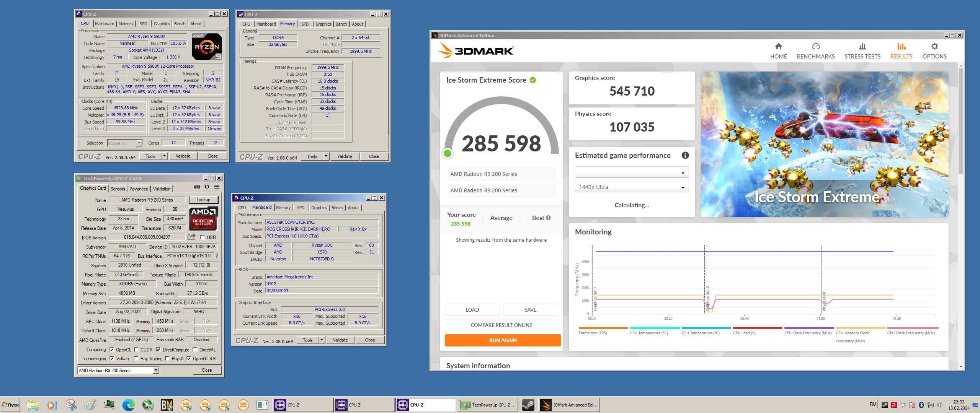This screenshot has height=413, width=980.
Task: Click info icon beside Estimated game performance
Action: [x=685, y=155]
